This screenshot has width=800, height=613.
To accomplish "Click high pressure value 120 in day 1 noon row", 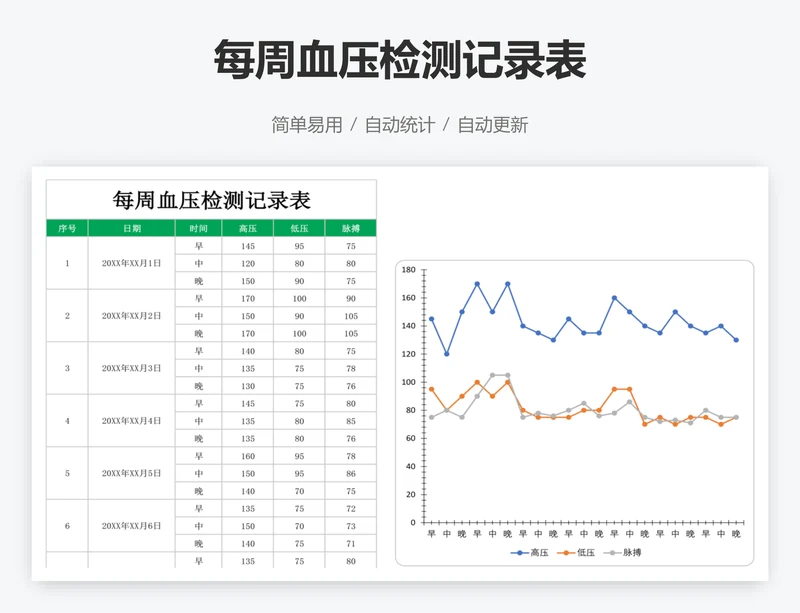I will pos(248,263).
